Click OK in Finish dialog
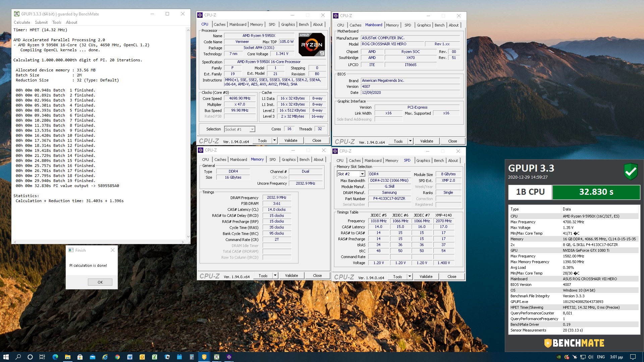Screen dimensions: 644x362 [100, 282]
